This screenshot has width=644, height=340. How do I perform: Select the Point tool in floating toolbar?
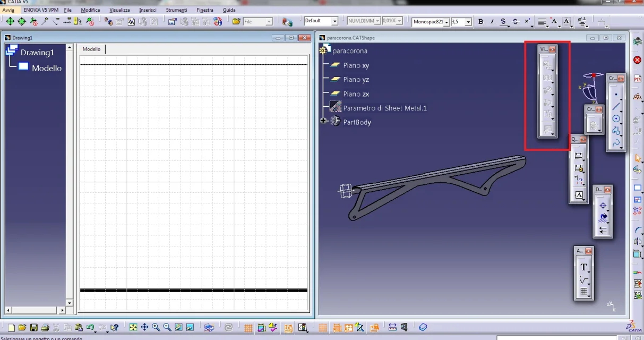pyautogui.click(x=615, y=95)
